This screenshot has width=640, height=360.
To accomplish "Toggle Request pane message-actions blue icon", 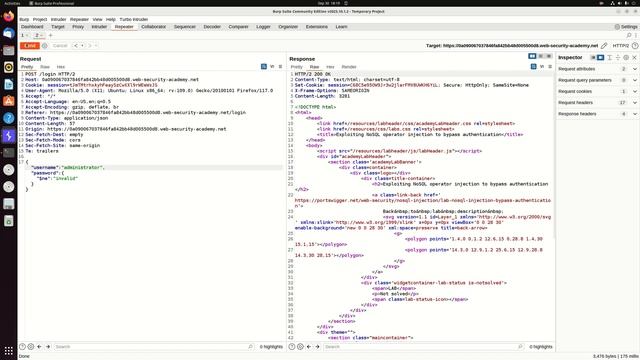I will [x=264, y=67].
